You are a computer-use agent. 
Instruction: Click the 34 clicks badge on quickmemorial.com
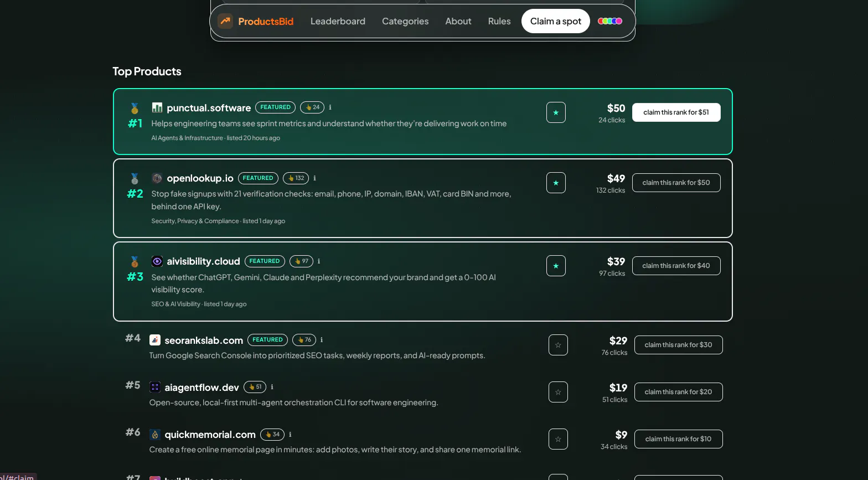(272, 435)
